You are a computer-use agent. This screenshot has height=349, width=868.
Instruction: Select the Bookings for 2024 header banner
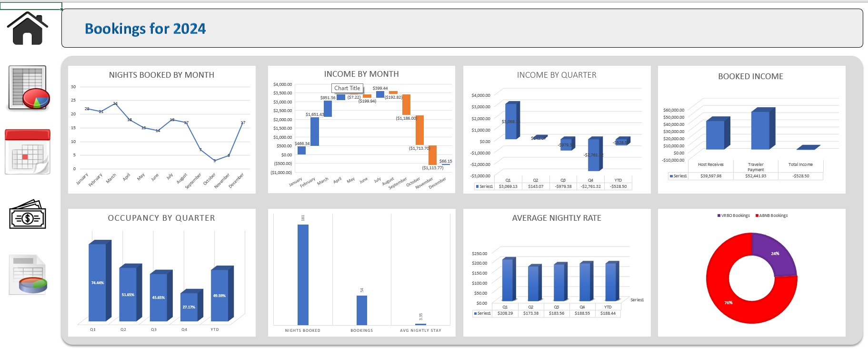coord(462,28)
